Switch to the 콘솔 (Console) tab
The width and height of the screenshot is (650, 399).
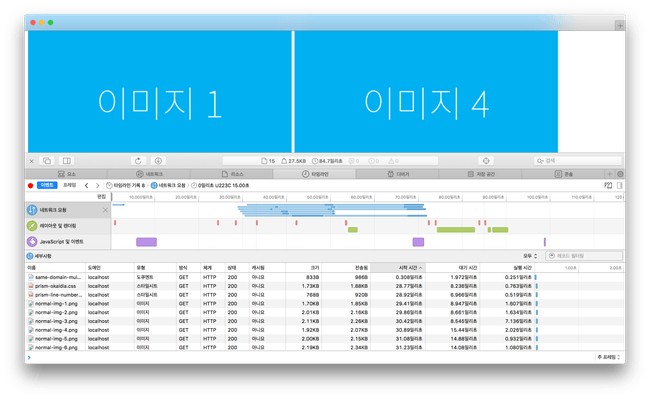[x=564, y=174]
